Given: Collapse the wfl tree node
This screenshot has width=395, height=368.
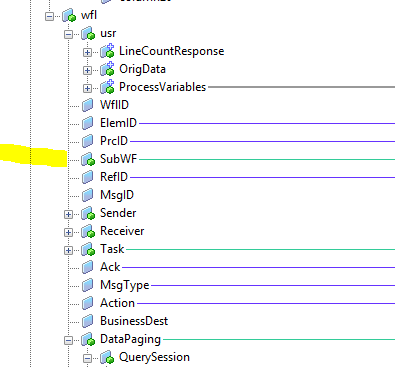Looking at the screenshot, I should pos(49,16).
